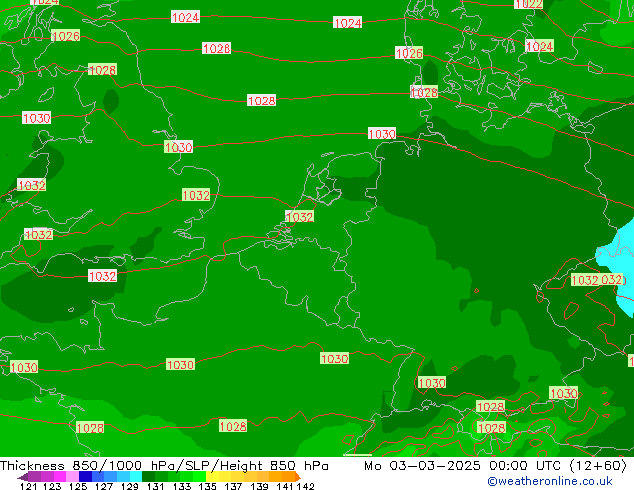Viewport: 634px width, 490px height.
Task: Pick the yellow legend swatch after 135
Action: [x=212, y=476]
